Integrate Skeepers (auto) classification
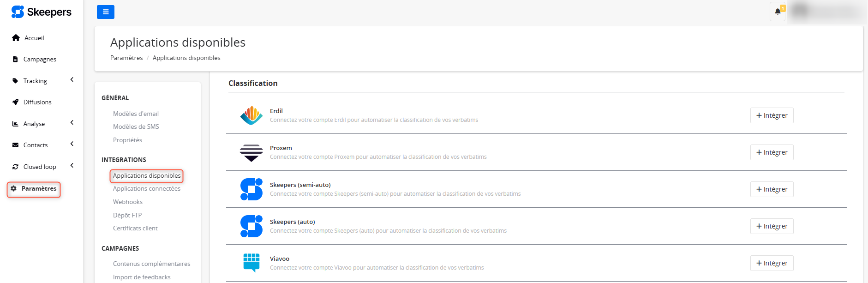Image resolution: width=868 pixels, height=283 pixels. [x=772, y=226]
